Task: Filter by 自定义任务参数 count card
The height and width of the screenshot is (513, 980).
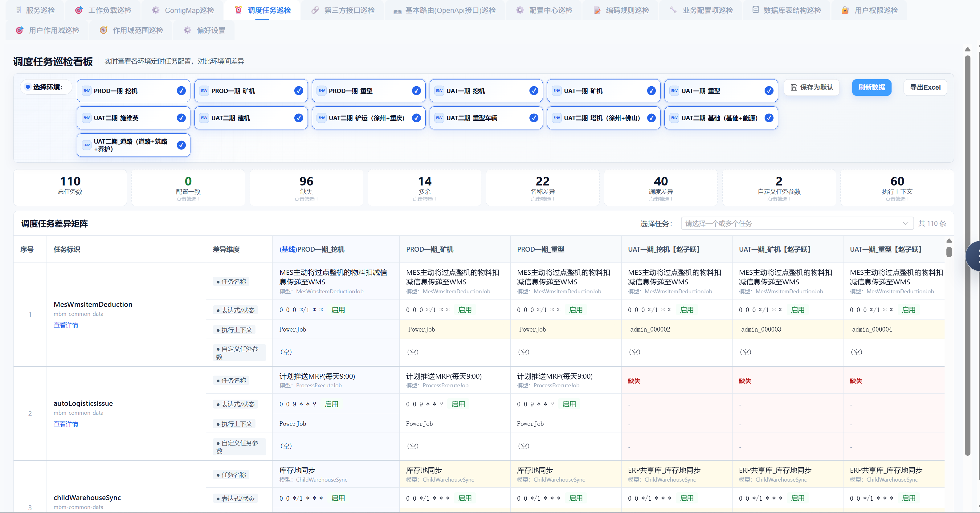Action: tap(779, 188)
